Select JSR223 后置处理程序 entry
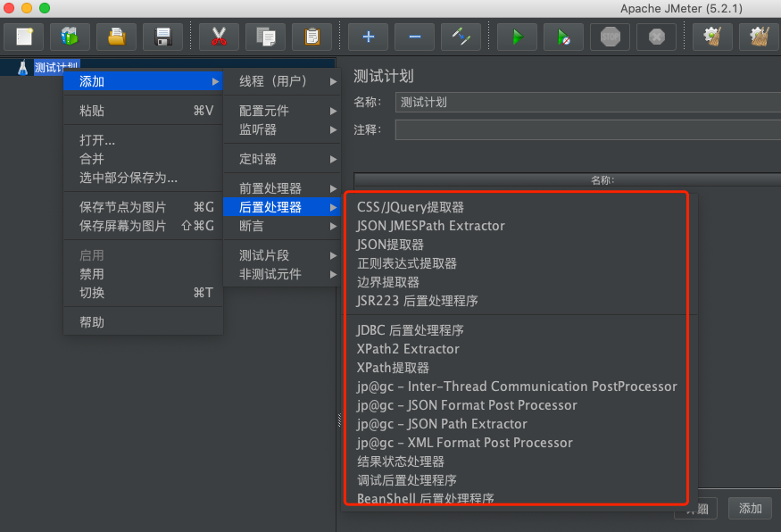 (521, 301)
